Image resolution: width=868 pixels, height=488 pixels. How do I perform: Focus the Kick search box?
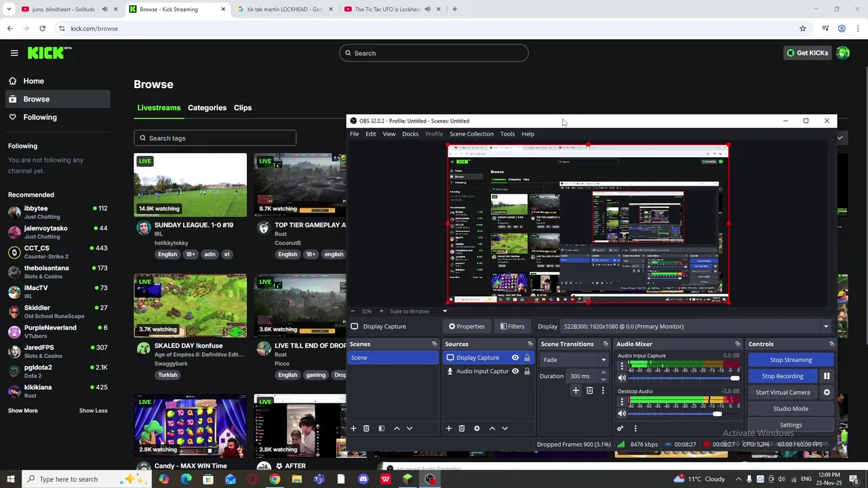(x=434, y=53)
